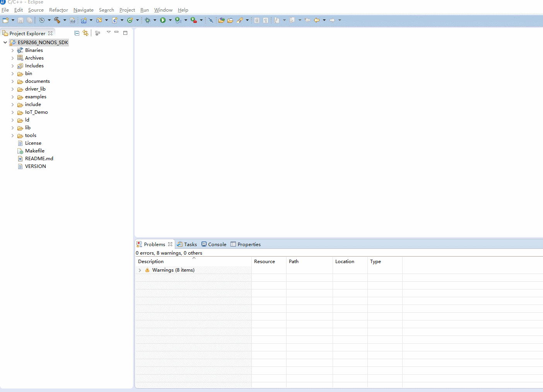The height and width of the screenshot is (392, 543).
Task: Open the Debug dropdown arrow
Action: [x=155, y=20]
